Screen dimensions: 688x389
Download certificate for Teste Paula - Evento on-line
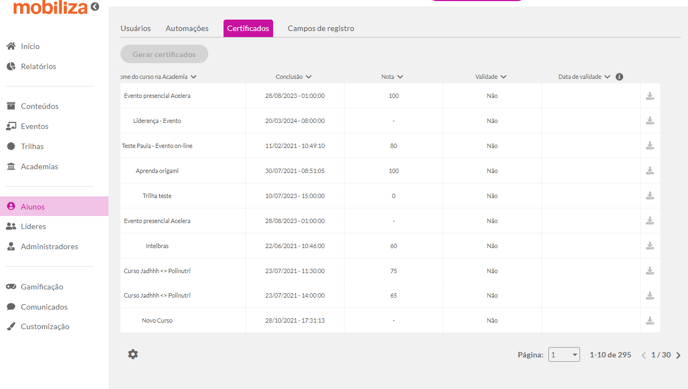pyautogui.click(x=650, y=146)
